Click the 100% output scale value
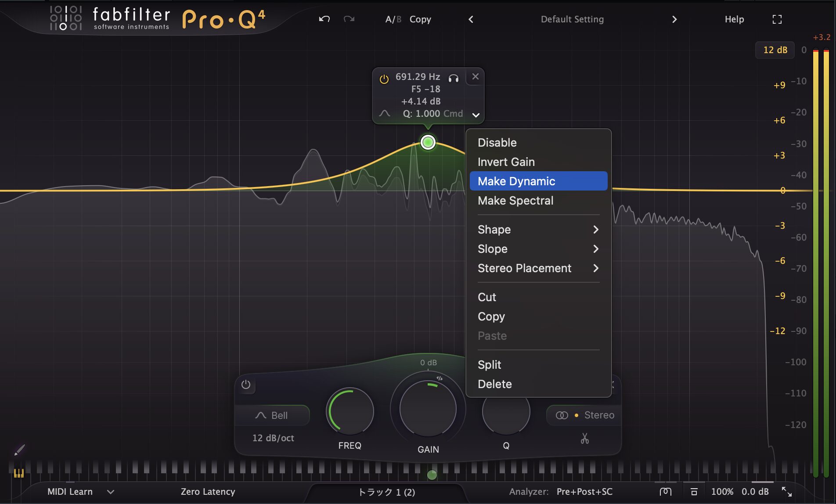 (x=722, y=492)
